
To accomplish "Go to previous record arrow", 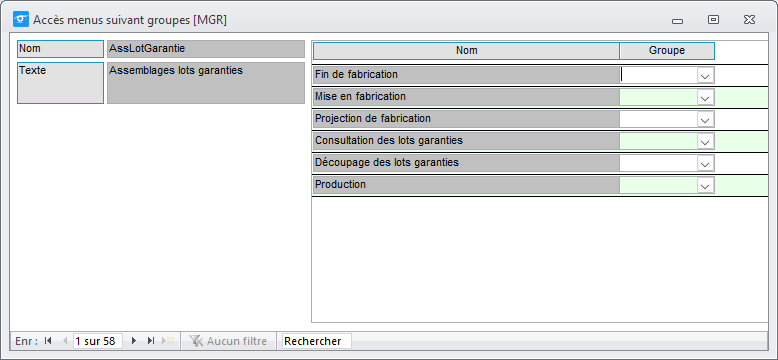I will coord(65,341).
